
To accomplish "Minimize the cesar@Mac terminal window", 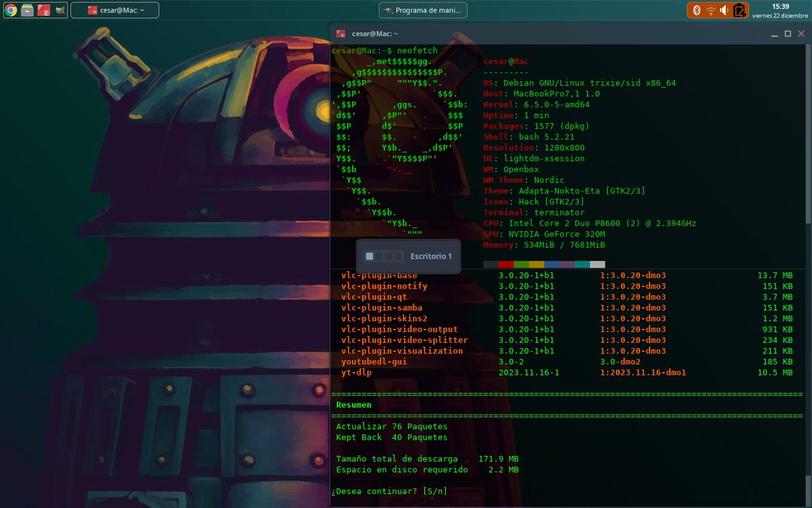I will click(775, 33).
